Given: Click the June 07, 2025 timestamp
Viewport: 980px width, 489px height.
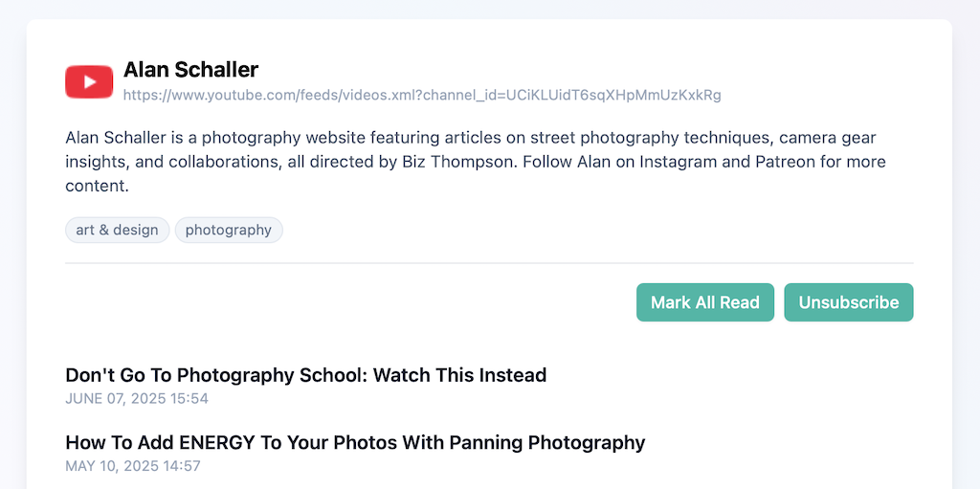Looking at the screenshot, I should click(137, 398).
